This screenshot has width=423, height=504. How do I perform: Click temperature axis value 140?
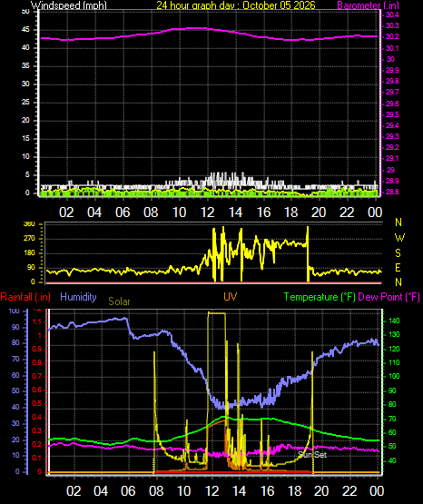pos(394,321)
